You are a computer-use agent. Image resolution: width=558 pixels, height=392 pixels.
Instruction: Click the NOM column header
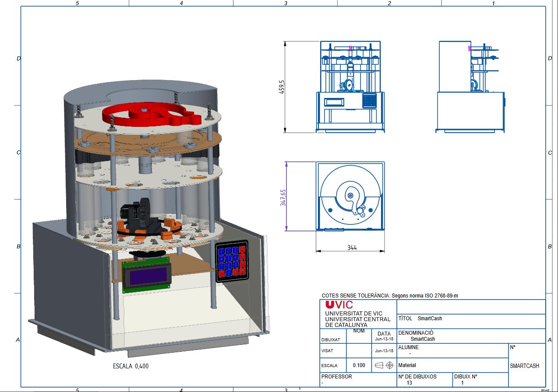(359, 331)
